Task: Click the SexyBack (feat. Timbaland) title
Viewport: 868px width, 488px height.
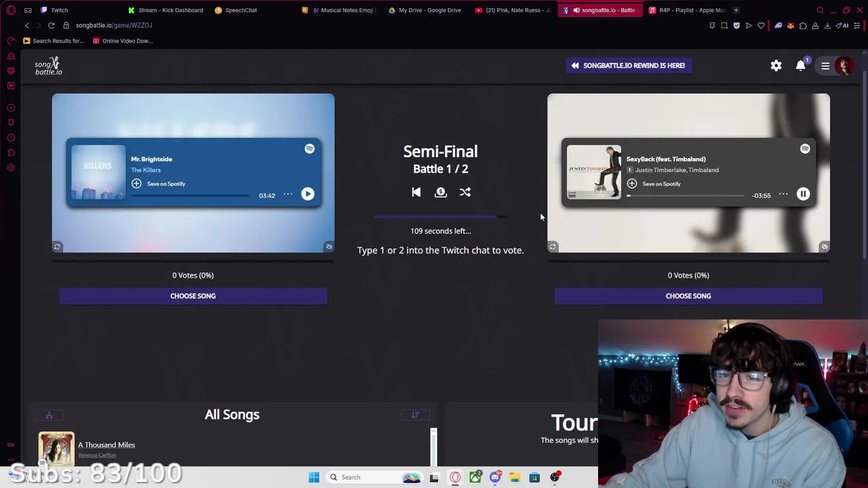Action: [666, 159]
